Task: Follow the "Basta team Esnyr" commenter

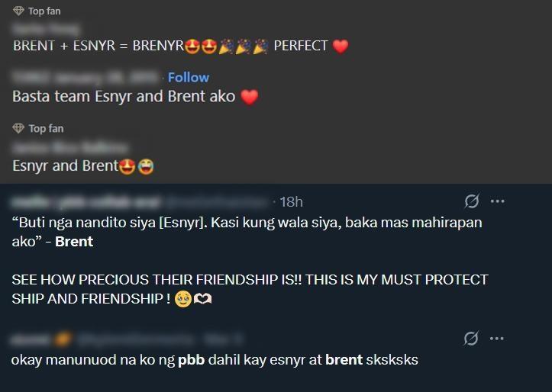Action: point(188,77)
